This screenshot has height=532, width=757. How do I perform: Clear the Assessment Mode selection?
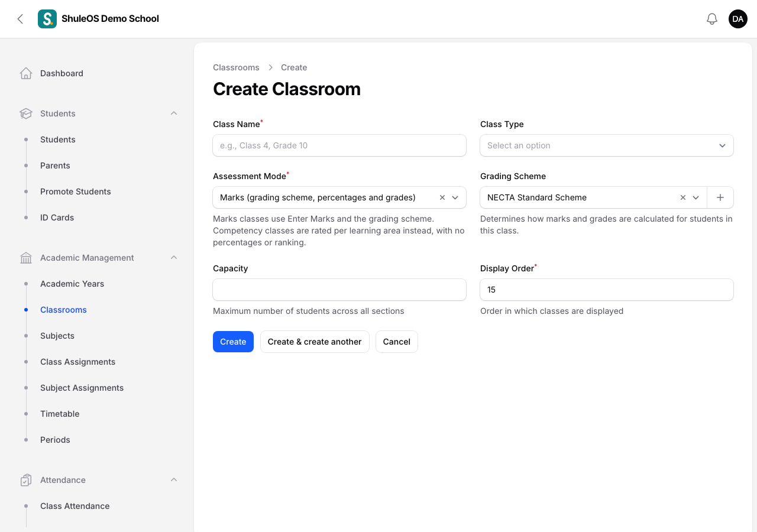click(x=442, y=197)
